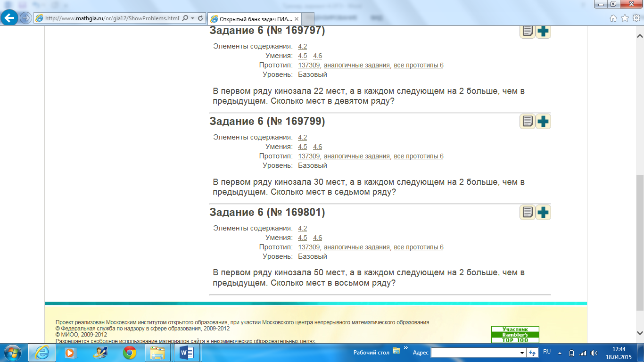
Task: Open 'аналогичные задания' link of task 169801
Action: pos(357,247)
